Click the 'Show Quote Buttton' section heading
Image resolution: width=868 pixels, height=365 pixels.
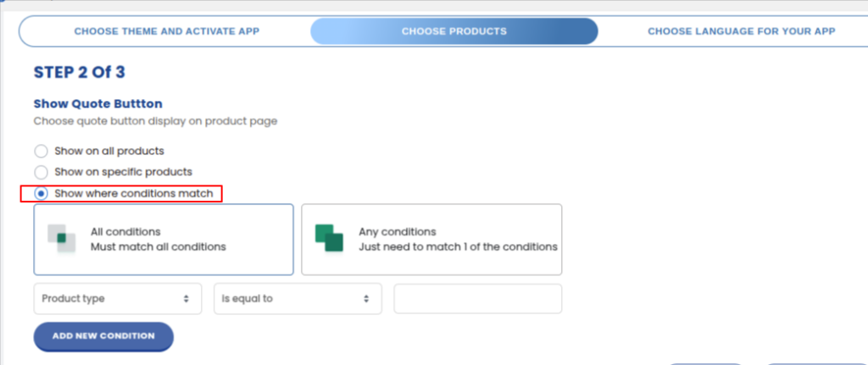tap(97, 104)
